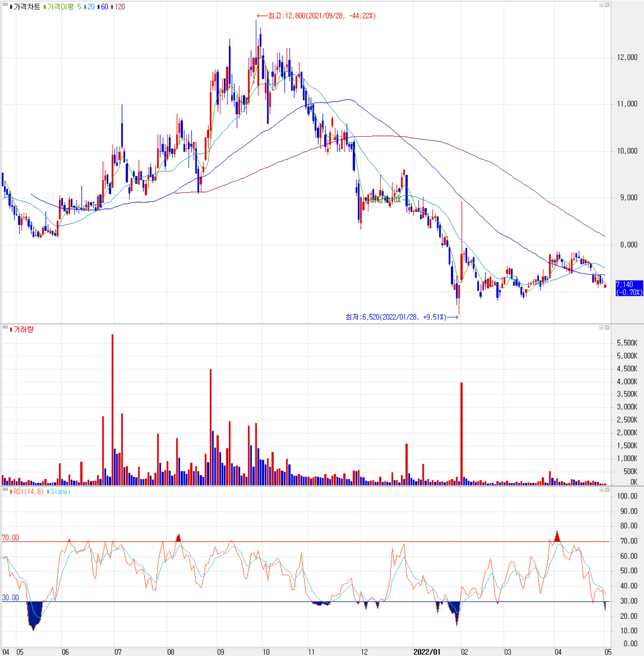Select the 2022/01 date marker on time axis
The height and width of the screenshot is (656, 644).
click(x=427, y=652)
